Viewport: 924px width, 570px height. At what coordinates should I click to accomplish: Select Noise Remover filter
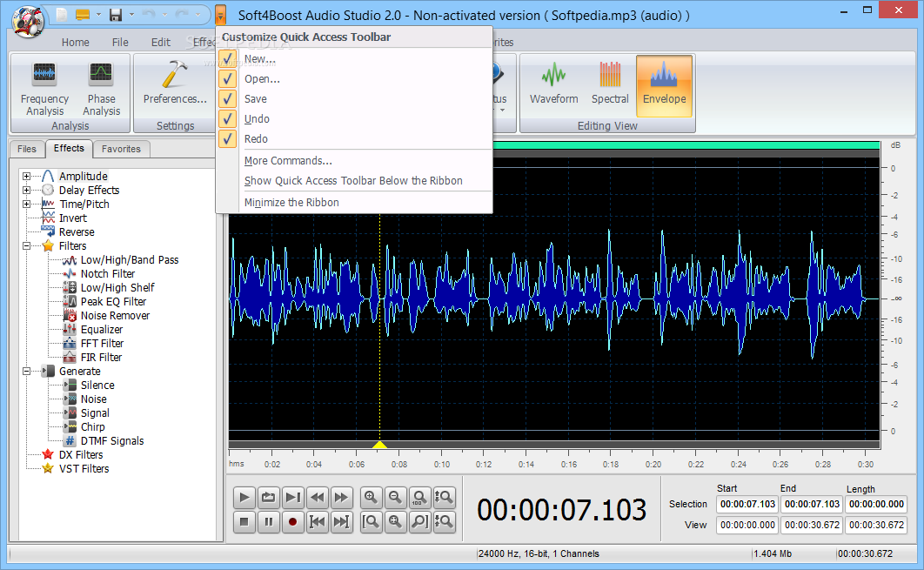point(115,315)
